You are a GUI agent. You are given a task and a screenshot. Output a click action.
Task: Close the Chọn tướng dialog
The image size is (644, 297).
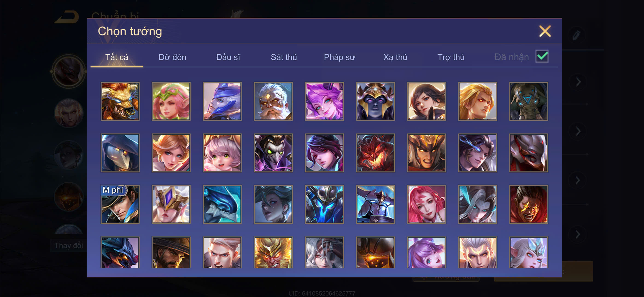[x=545, y=31]
